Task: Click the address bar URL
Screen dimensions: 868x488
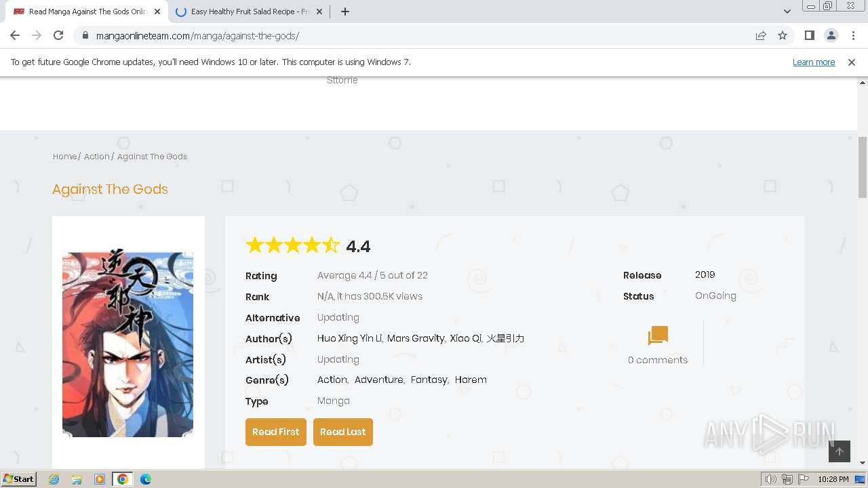Action: click(x=197, y=36)
